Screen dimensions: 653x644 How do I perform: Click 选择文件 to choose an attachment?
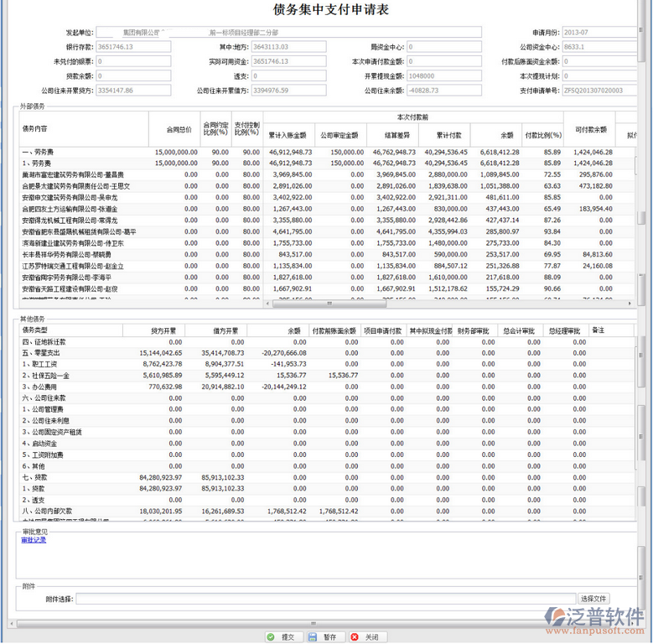coord(593,599)
